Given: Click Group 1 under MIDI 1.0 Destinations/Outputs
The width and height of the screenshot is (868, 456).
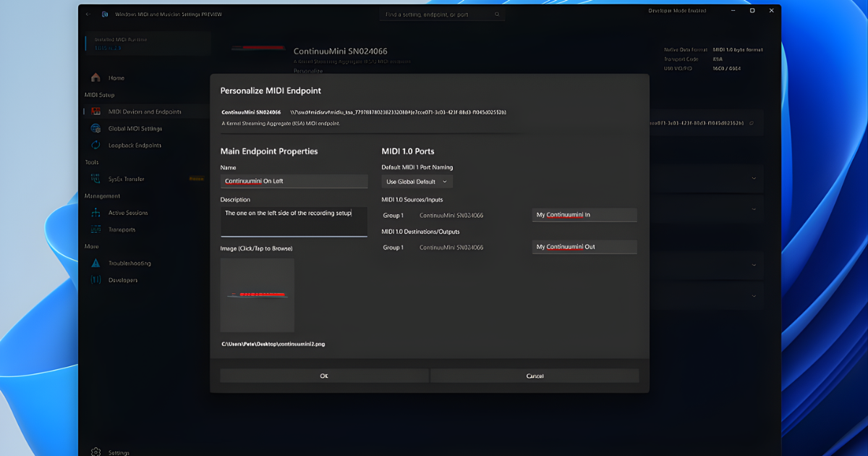Looking at the screenshot, I should [x=393, y=248].
